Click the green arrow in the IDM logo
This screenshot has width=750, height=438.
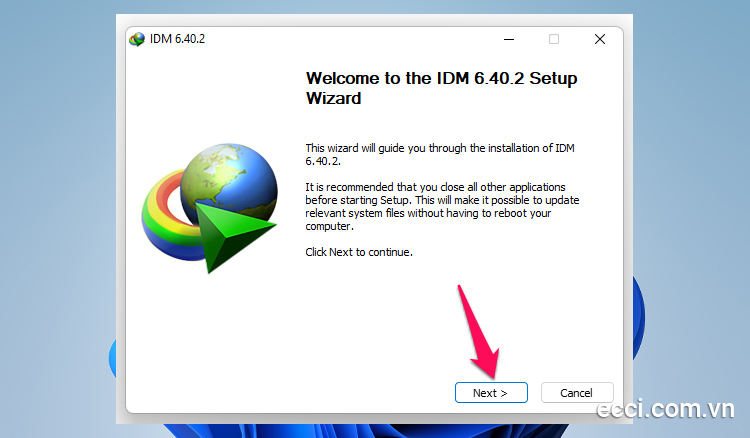[x=232, y=228]
